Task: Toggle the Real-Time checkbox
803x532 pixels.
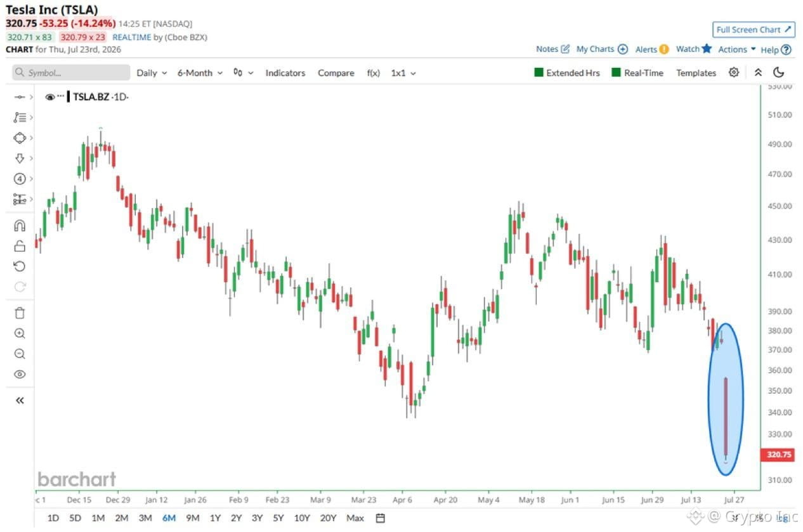Action: click(616, 73)
